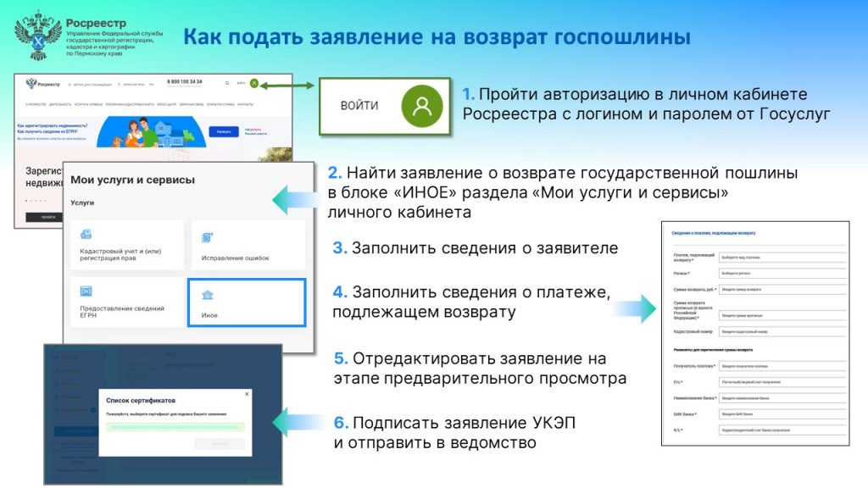Click the Сведения о платеже, подлежащем возврату heading

(714, 233)
